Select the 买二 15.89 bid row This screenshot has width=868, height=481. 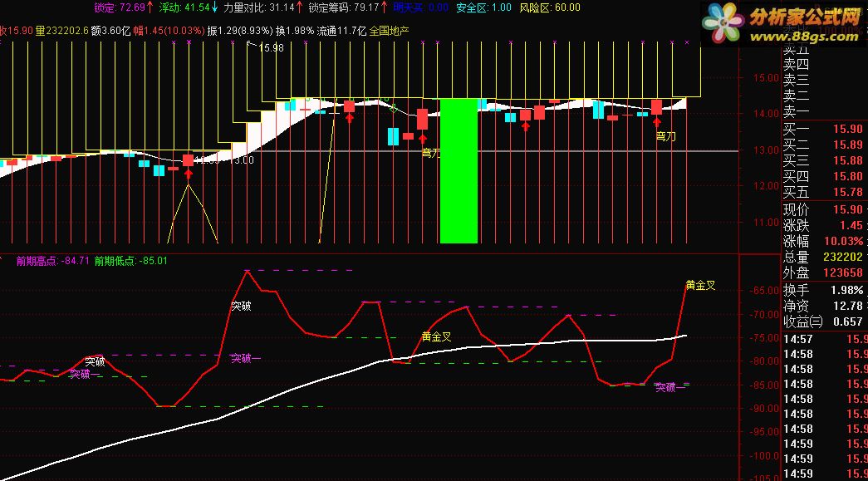coord(824,145)
